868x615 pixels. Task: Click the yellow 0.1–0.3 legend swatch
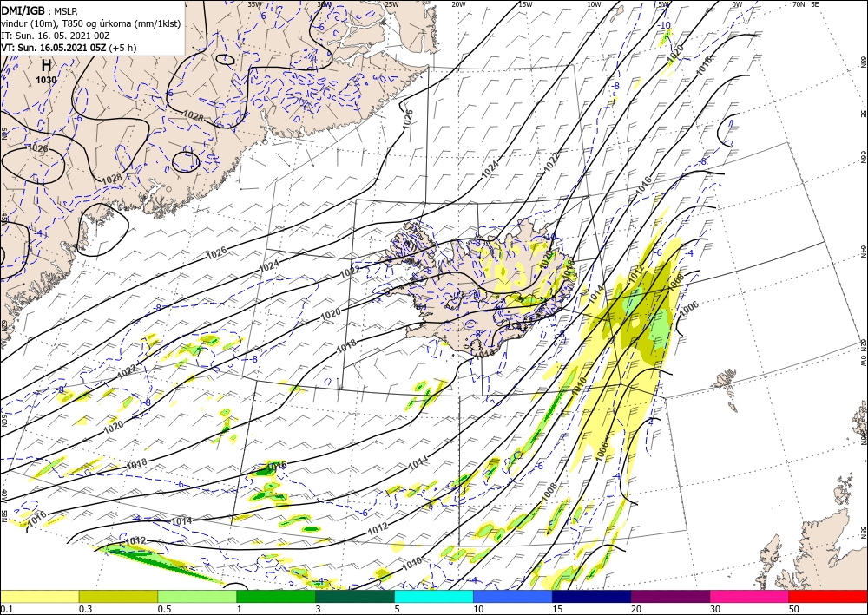click(40, 596)
